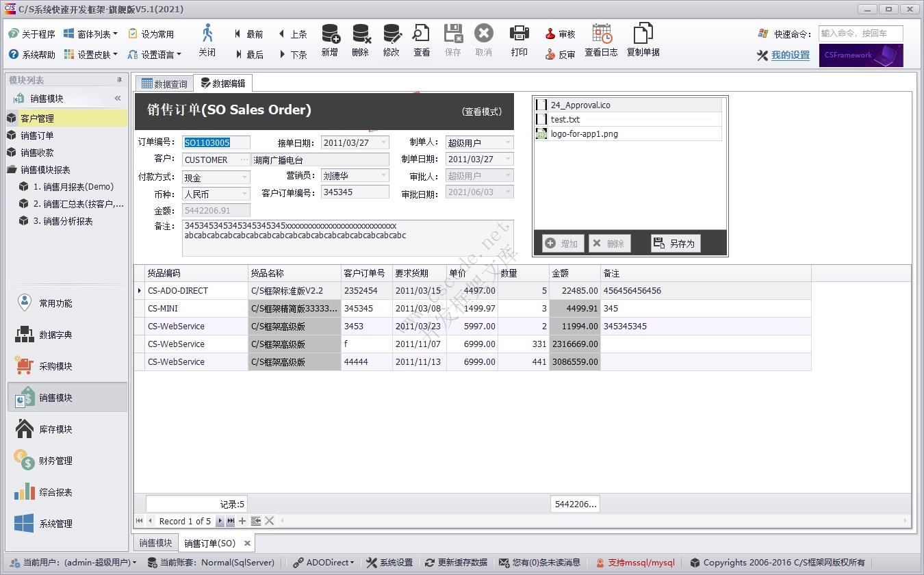The width and height of the screenshot is (924, 575).
Task: Switch to the 销售模块 bottom tab
Action: [155, 543]
